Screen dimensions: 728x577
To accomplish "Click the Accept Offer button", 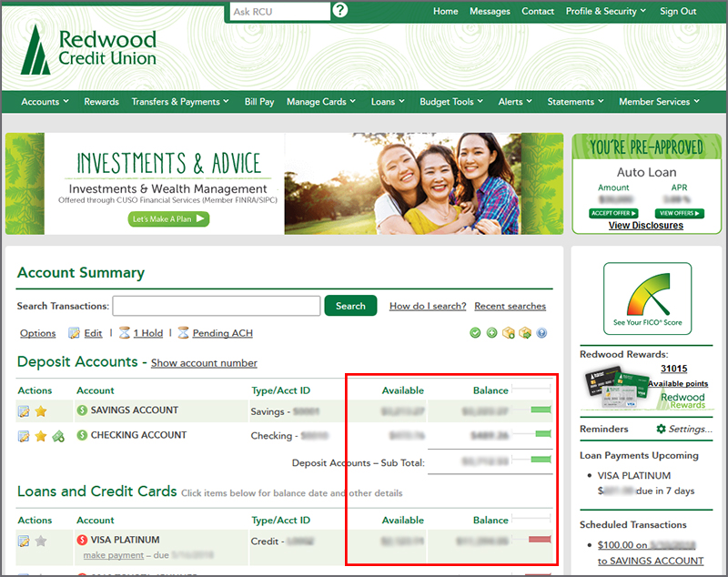I will (613, 213).
